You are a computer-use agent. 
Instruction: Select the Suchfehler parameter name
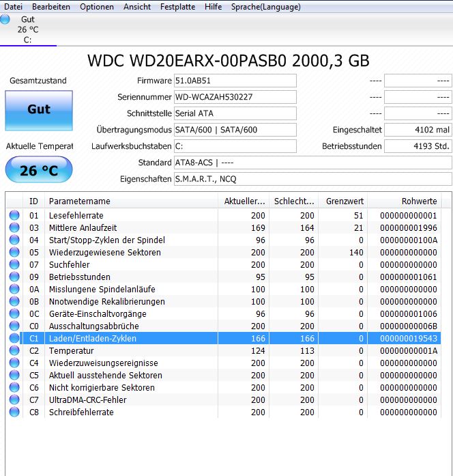pos(69,265)
